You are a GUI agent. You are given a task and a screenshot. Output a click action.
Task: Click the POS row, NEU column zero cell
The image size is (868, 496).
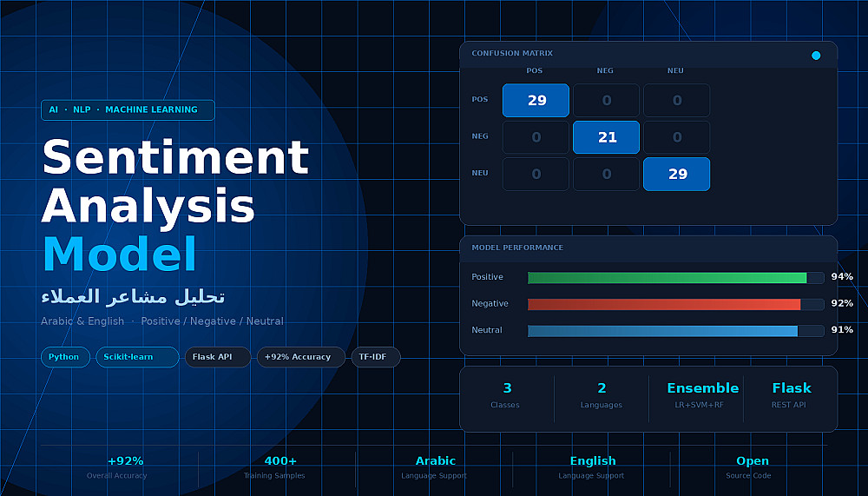676,100
